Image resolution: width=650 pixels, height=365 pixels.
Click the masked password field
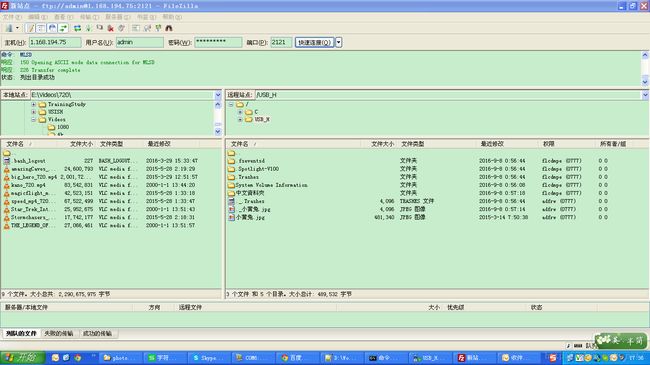218,42
